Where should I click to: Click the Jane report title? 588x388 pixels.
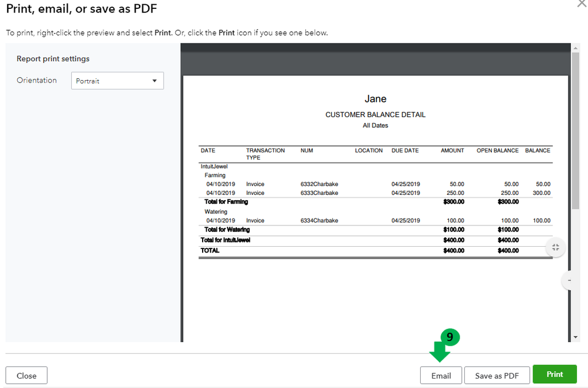click(375, 98)
